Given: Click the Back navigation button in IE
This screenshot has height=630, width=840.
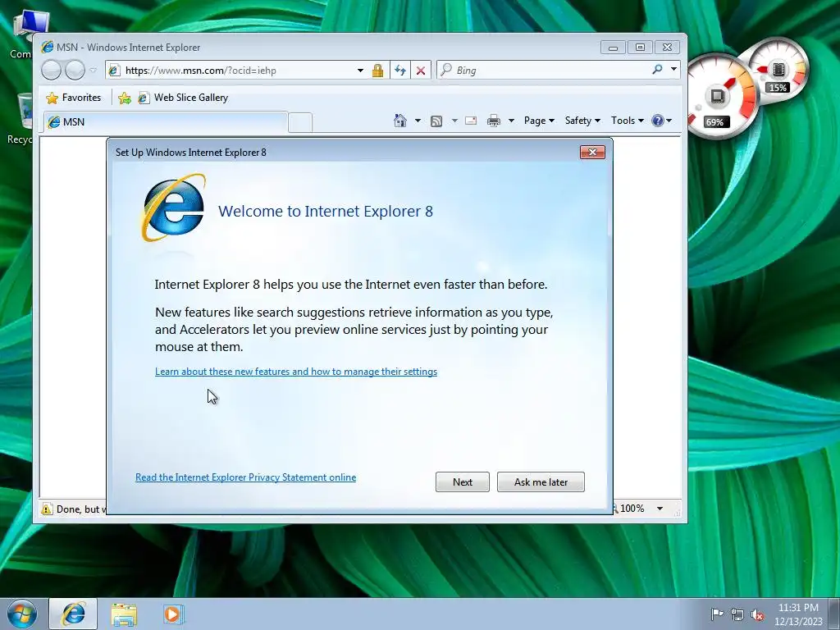Looking at the screenshot, I should point(52,71).
